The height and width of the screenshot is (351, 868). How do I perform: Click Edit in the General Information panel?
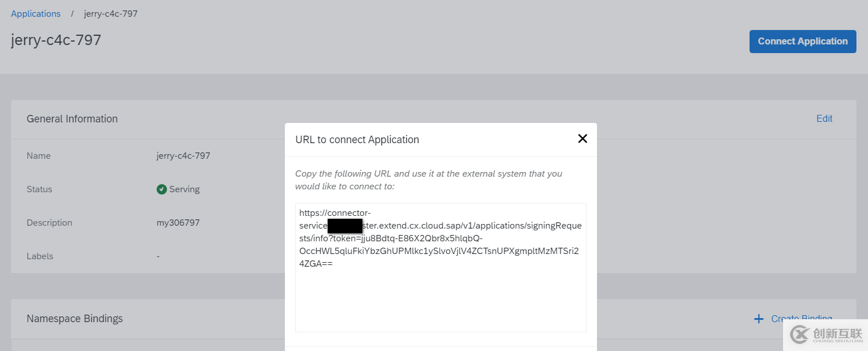[824, 118]
